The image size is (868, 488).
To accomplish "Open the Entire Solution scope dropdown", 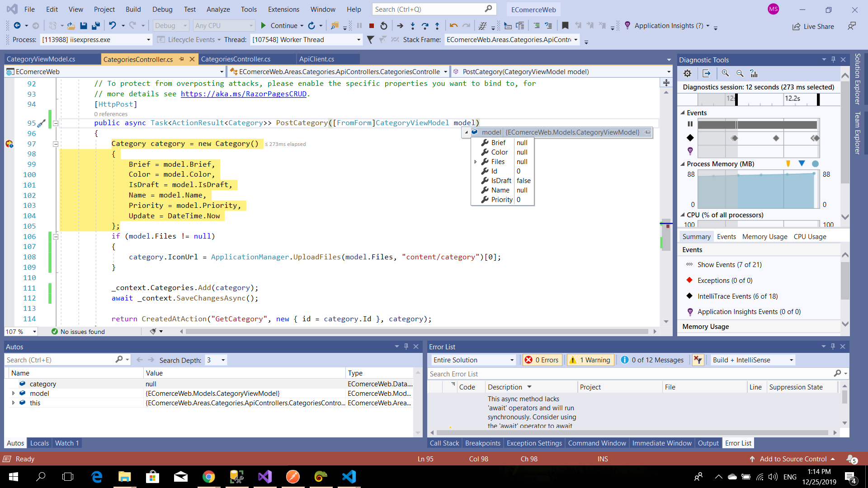I will [x=473, y=360].
